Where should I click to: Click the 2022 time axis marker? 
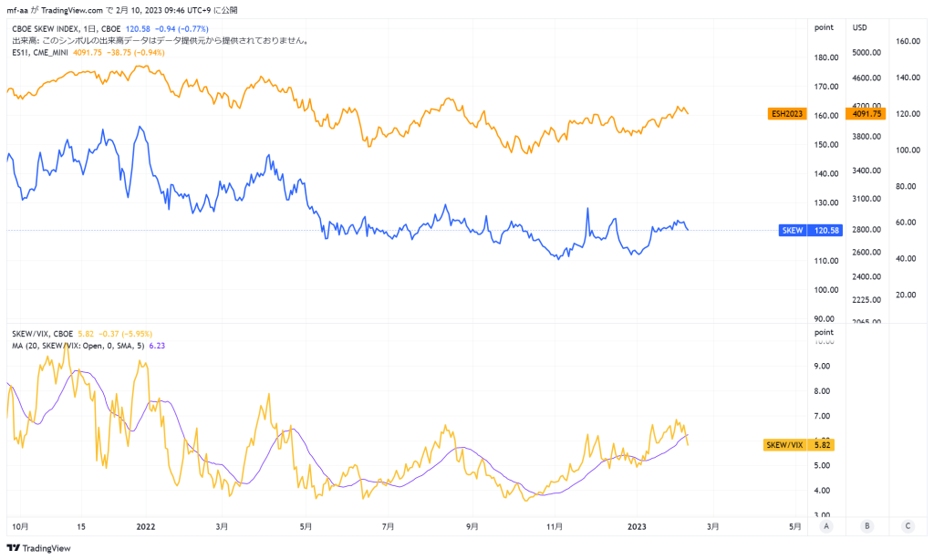coord(145,526)
